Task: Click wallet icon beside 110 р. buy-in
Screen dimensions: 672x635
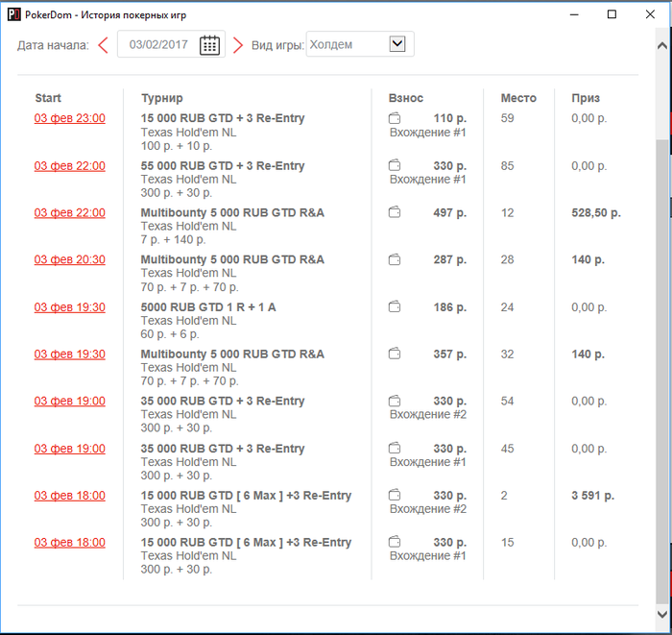Action: click(395, 118)
